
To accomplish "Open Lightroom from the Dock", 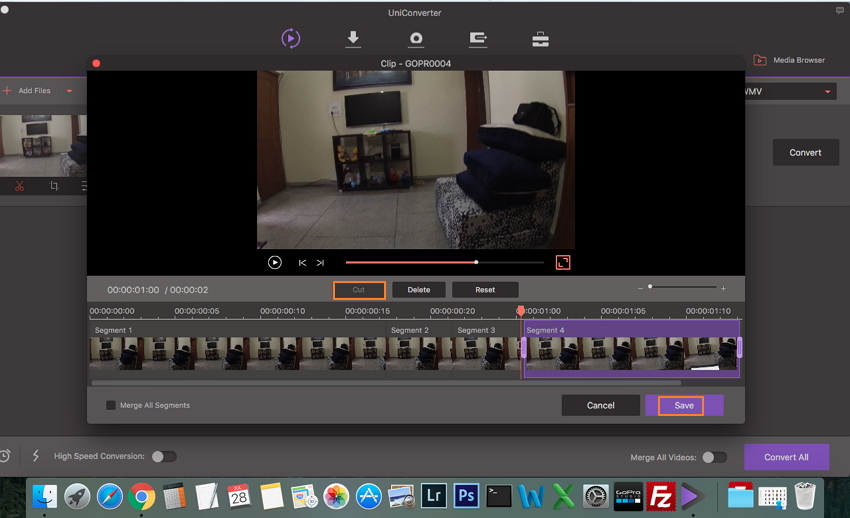I will 434,496.
